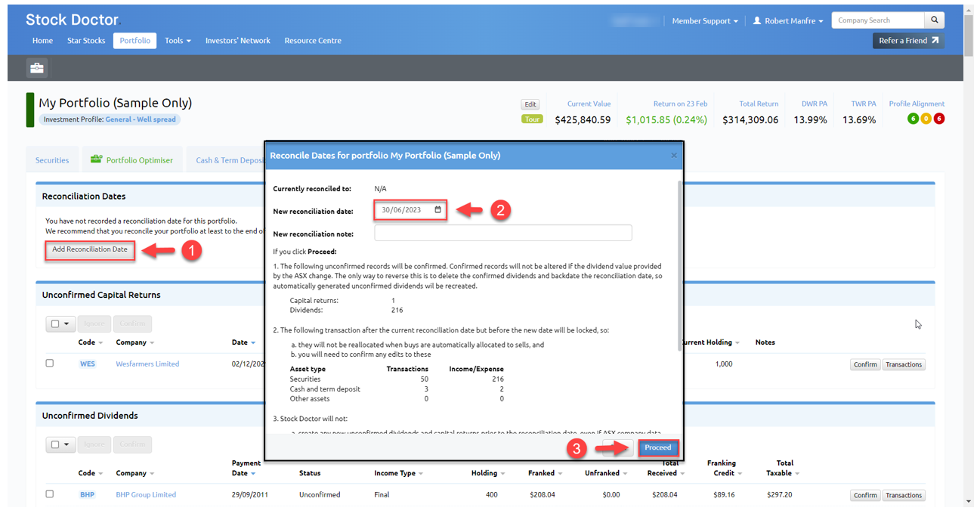This screenshot has width=980, height=517.
Task: Expand the Tools menu dropdown
Action: point(178,41)
